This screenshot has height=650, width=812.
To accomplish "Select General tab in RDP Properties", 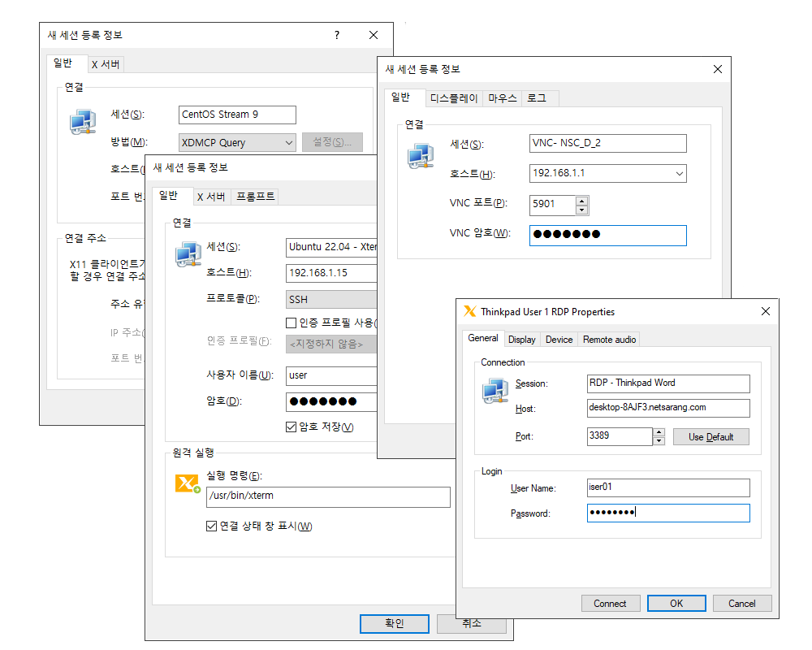I will coord(482,338).
